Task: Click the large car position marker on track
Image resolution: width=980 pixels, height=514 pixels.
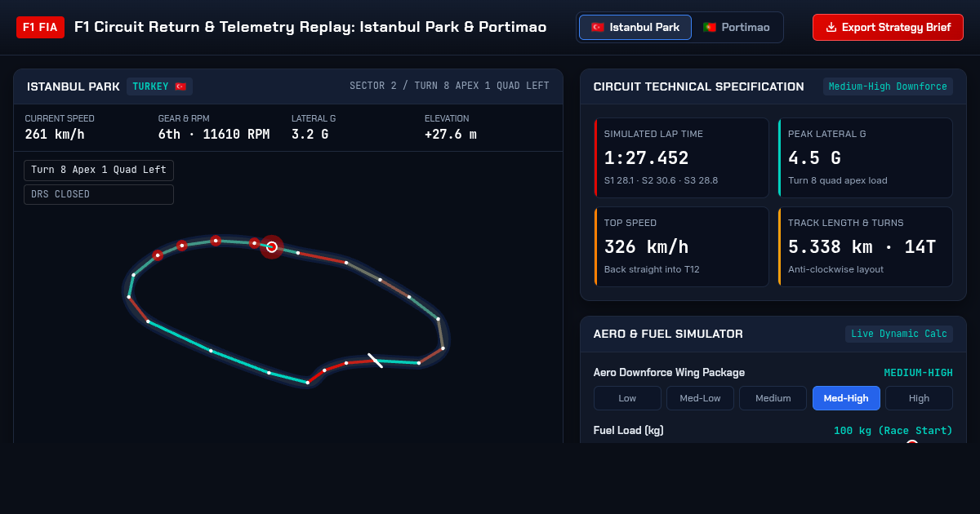Action: pyautogui.click(x=272, y=246)
